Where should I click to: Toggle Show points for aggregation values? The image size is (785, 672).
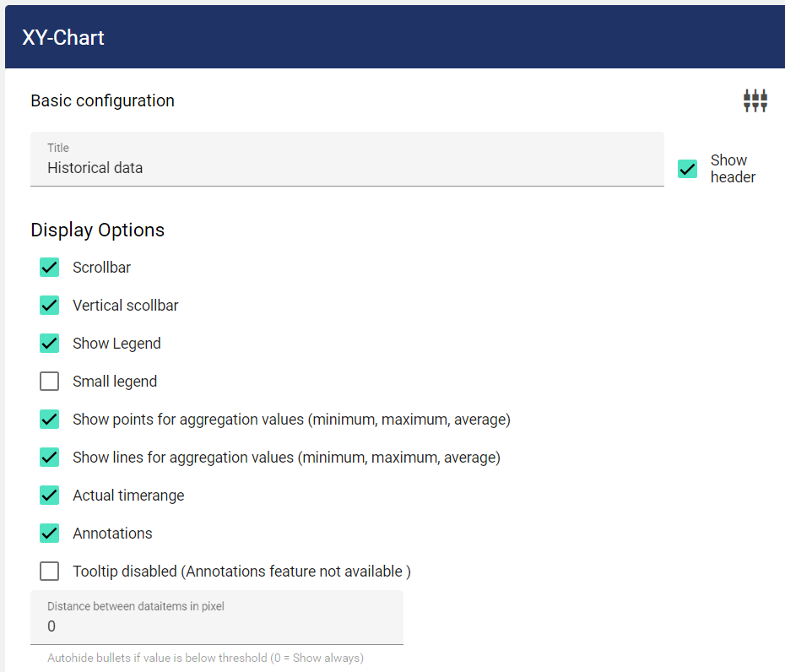50,420
